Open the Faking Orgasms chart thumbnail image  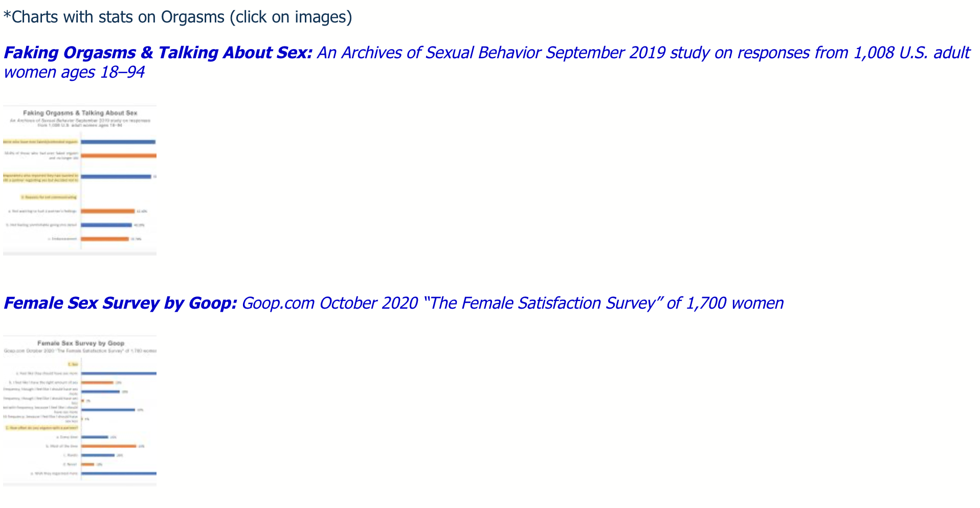80,180
